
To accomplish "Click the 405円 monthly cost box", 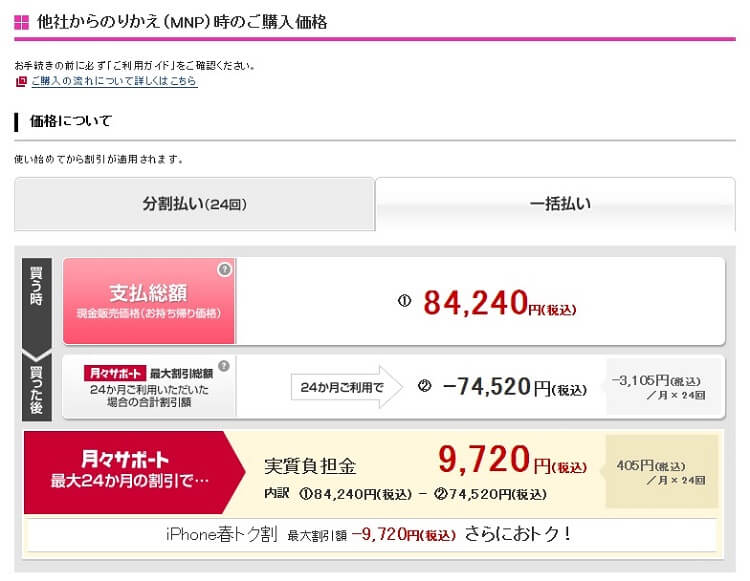I will tap(660, 472).
